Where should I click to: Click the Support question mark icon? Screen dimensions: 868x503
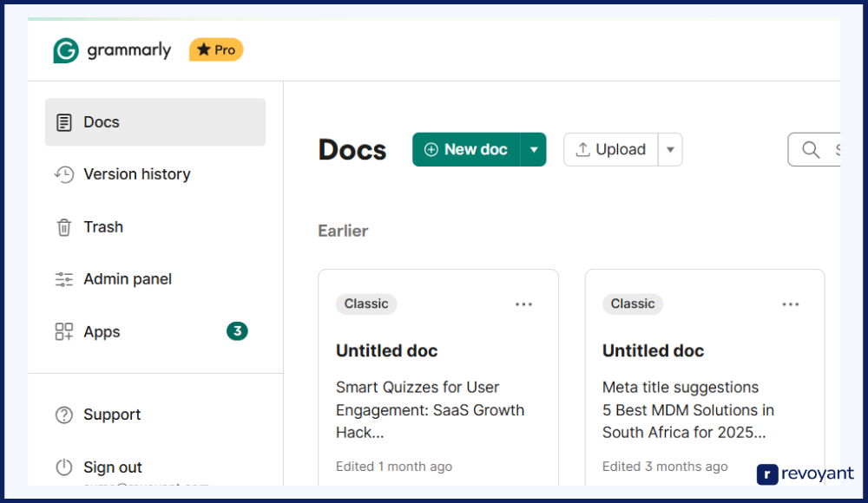pyautogui.click(x=63, y=415)
